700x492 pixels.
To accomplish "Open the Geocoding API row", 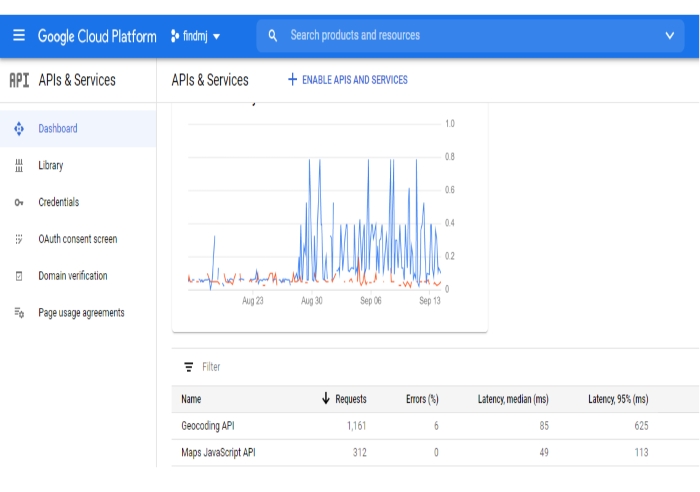I will [x=435, y=426].
